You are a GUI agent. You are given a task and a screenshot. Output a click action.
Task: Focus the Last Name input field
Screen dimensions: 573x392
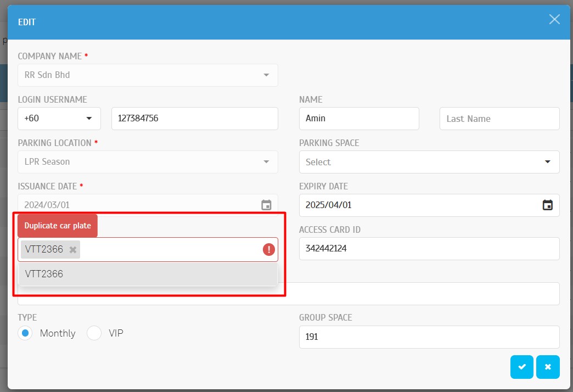click(499, 119)
